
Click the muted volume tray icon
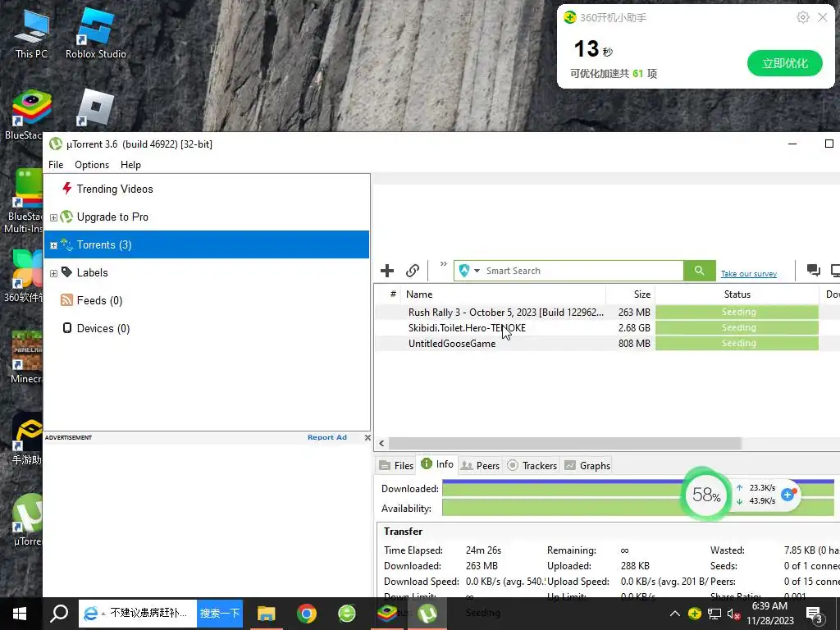point(734,614)
